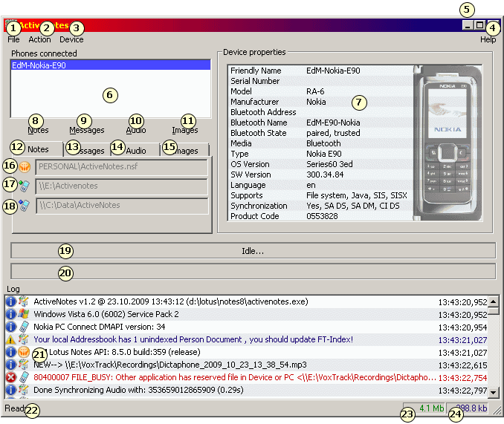Click phone icon beside \\C:\Data\ActiveNotes field
Screen dimensions: 504x424
(x=24, y=205)
